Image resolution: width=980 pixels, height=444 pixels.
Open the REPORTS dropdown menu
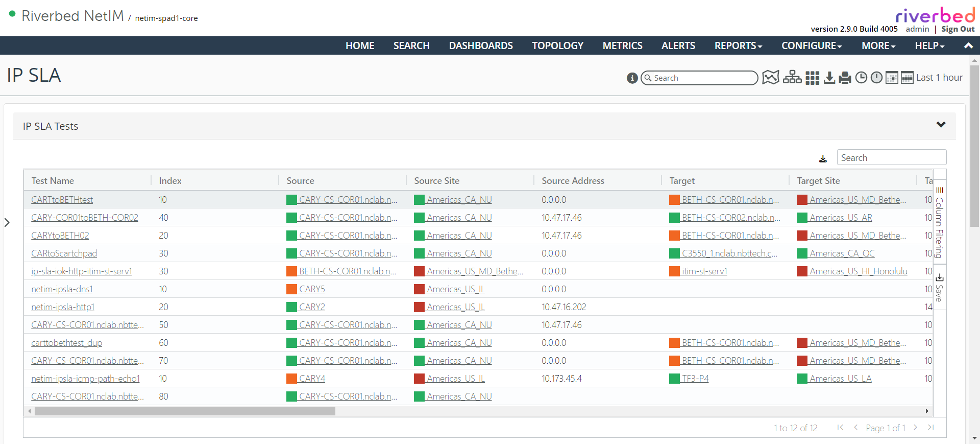tap(738, 45)
